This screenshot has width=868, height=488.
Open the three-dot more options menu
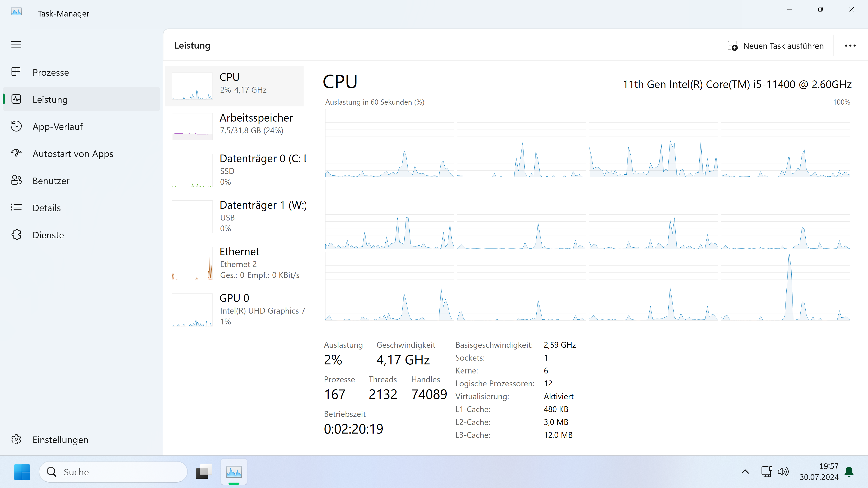pyautogui.click(x=850, y=46)
